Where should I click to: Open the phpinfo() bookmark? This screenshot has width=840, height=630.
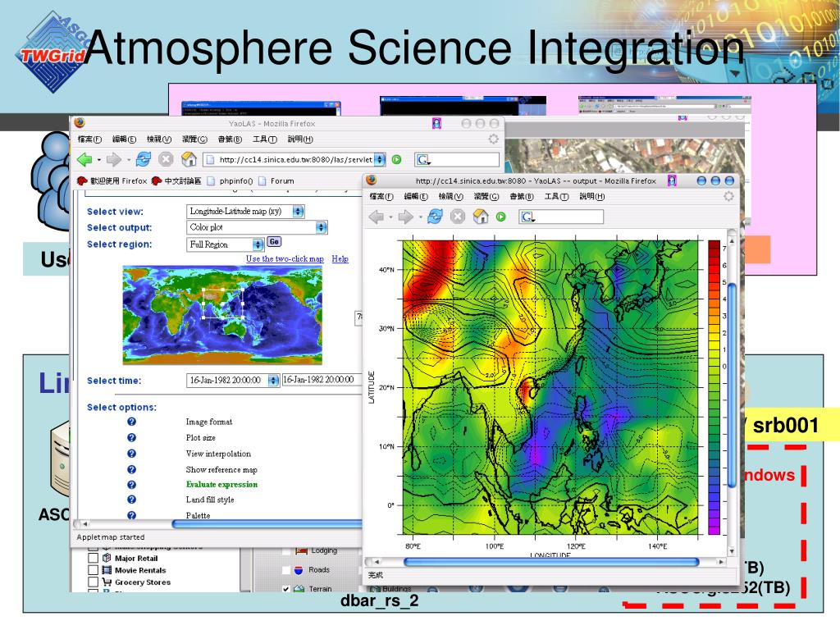click(231, 181)
